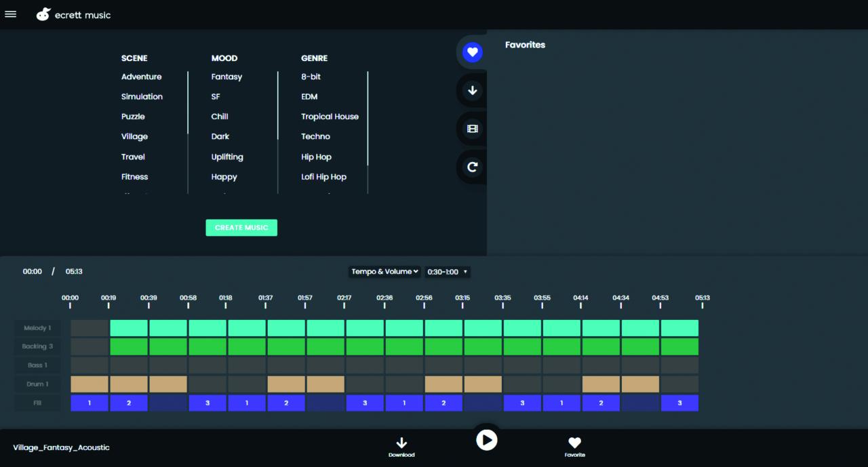Choose the Fantasy mood
The height and width of the screenshot is (467, 868).
pos(226,77)
